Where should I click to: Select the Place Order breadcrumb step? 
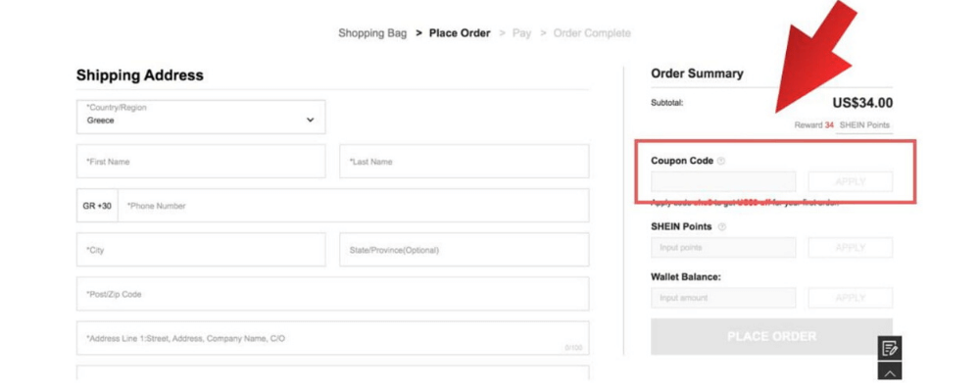coord(460,33)
